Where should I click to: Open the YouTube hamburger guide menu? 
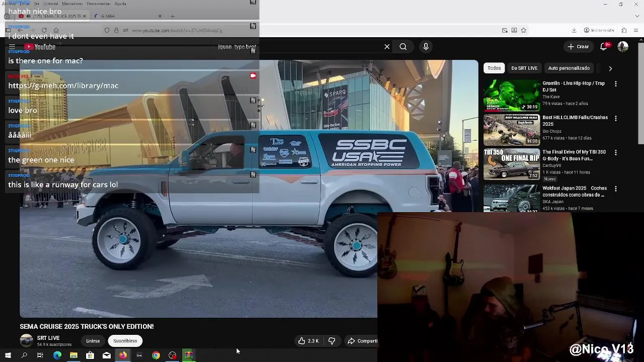pos(12,47)
